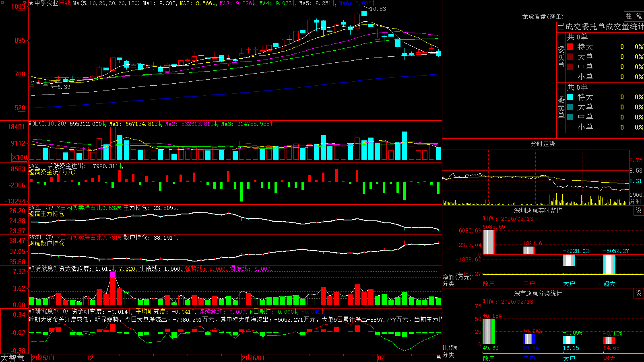Select the SVZL (7) indicator label
This screenshot has width=644, height=362.
pos(41,208)
